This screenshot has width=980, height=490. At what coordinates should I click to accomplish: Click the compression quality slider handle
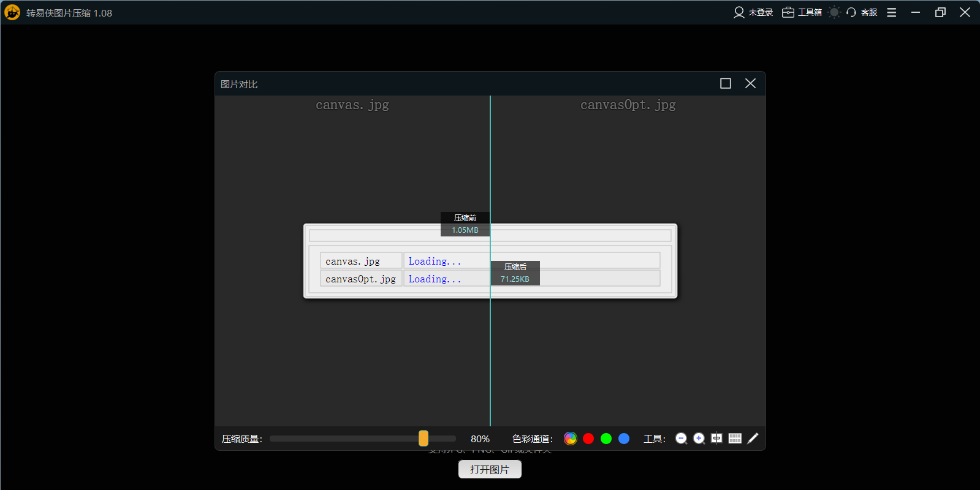point(424,438)
